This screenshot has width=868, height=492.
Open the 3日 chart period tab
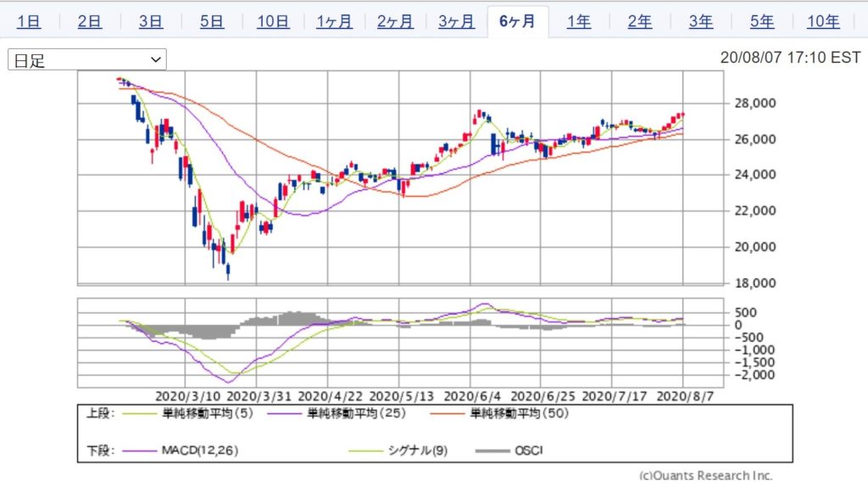tap(150, 22)
